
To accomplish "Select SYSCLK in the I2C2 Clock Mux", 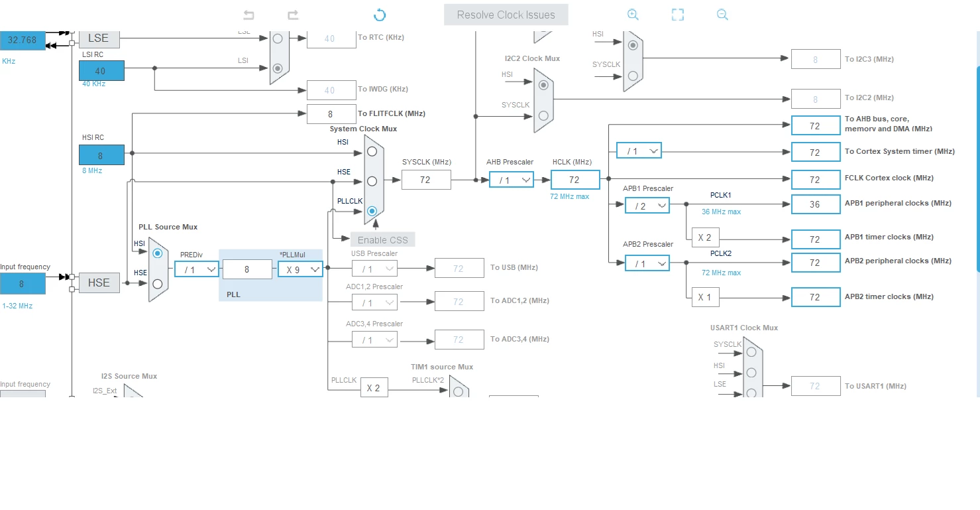I will [543, 115].
